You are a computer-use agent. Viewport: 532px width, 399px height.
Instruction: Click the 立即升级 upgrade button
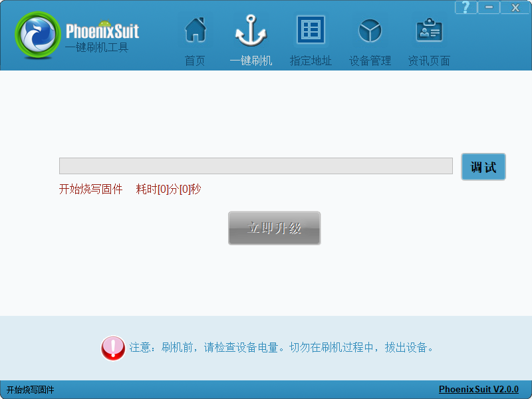click(x=274, y=228)
